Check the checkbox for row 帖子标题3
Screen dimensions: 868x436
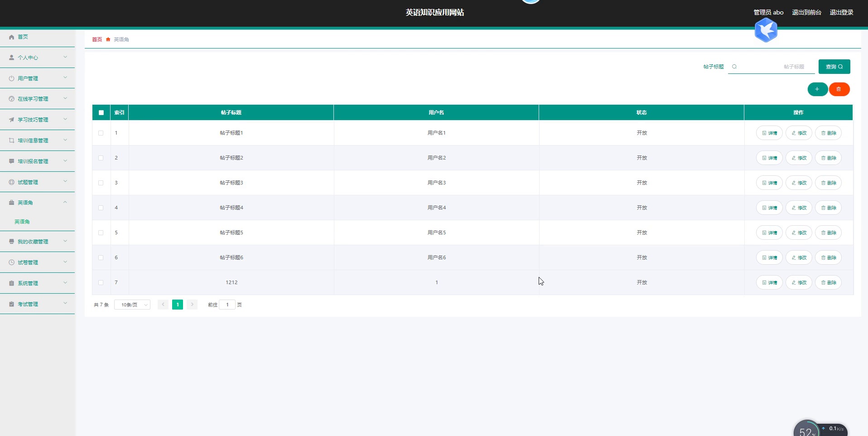click(x=101, y=183)
